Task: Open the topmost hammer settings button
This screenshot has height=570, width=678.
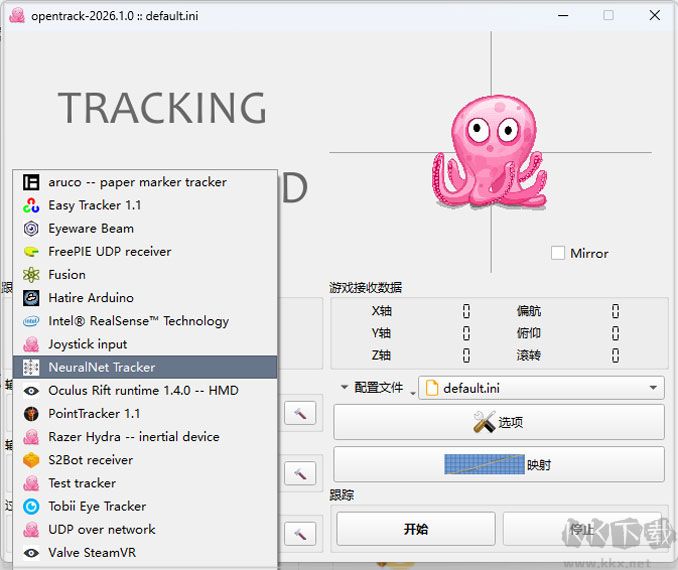Action: (x=300, y=413)
